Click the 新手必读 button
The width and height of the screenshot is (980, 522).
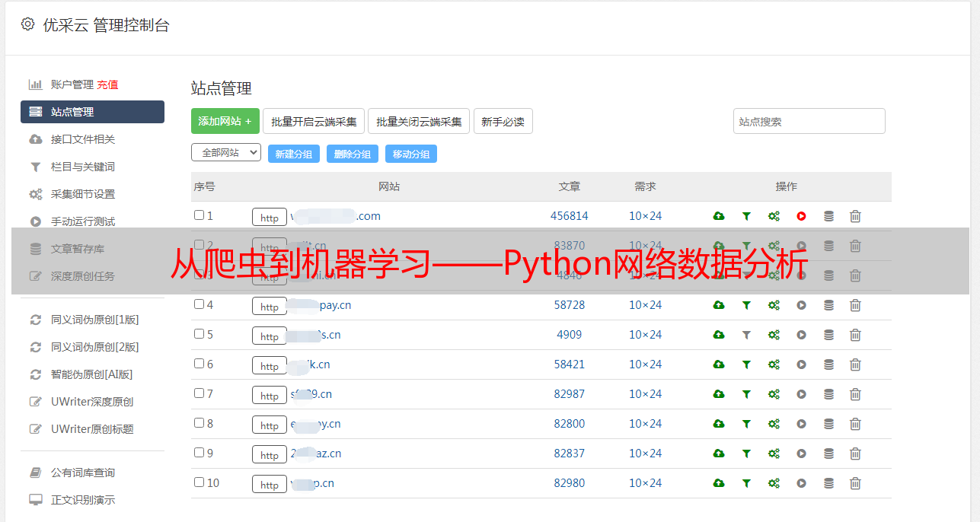tap(503, 121)
